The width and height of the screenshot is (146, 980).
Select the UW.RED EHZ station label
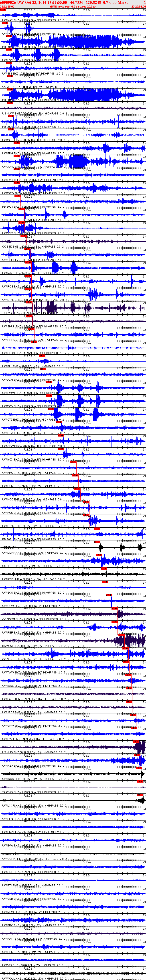click(x=33, y=952)
